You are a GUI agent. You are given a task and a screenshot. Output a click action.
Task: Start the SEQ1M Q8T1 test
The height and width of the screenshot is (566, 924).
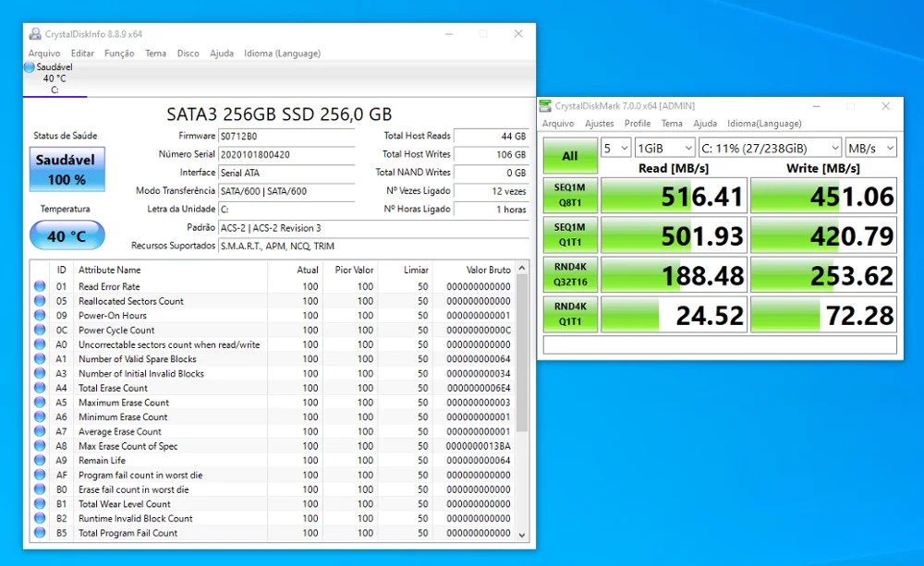coord(570,195)
